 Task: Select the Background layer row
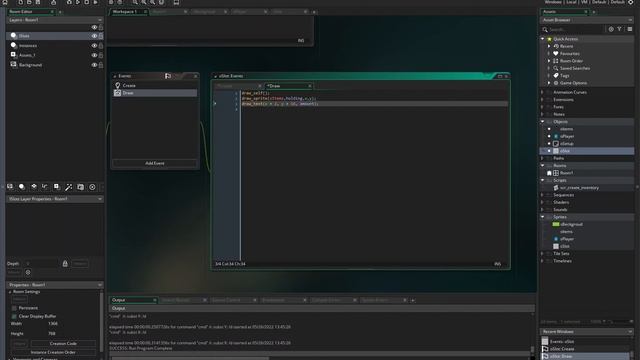click(55, 65)
